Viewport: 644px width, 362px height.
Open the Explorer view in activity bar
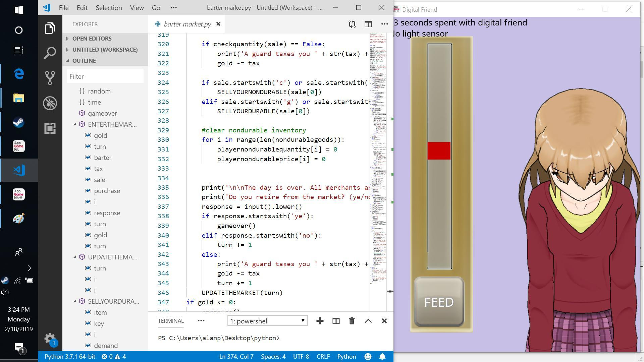coord(50,28)
